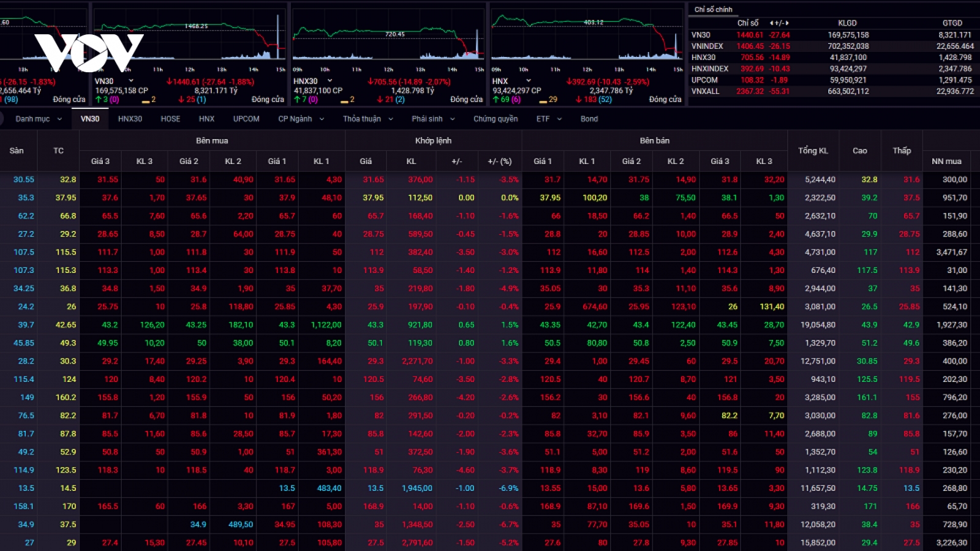The height and width of the screenshot is (551, 980).
Task: Select the Chỉ số chính panel tab
Action: pyautogui.click(x=713, y=9)
